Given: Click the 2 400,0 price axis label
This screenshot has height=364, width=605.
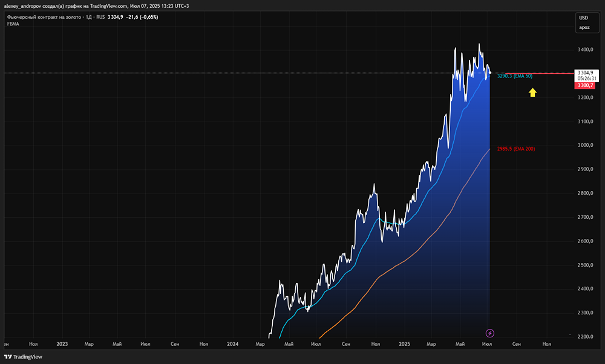Looking at the screenshot, I should pyautogui.click(x=585, y=288).
